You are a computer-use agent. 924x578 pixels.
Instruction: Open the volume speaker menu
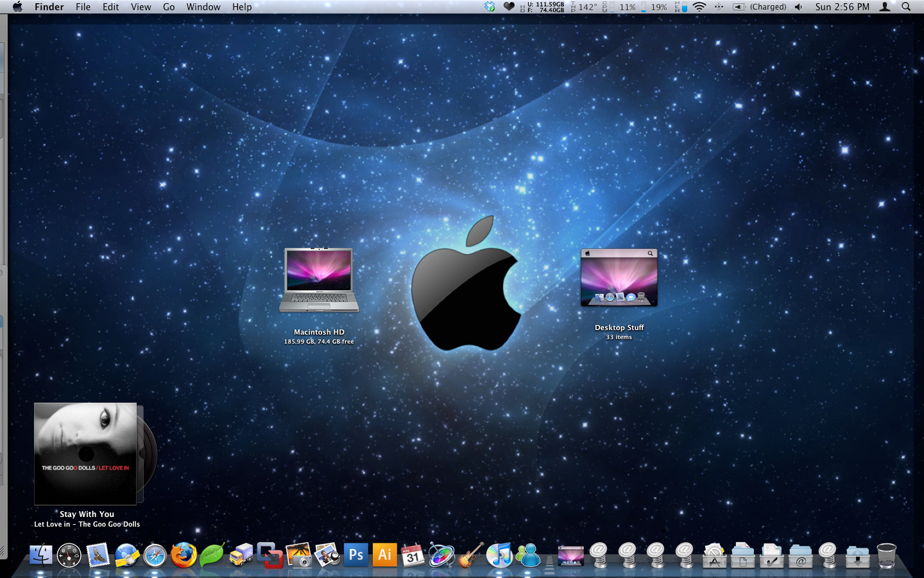798,7
